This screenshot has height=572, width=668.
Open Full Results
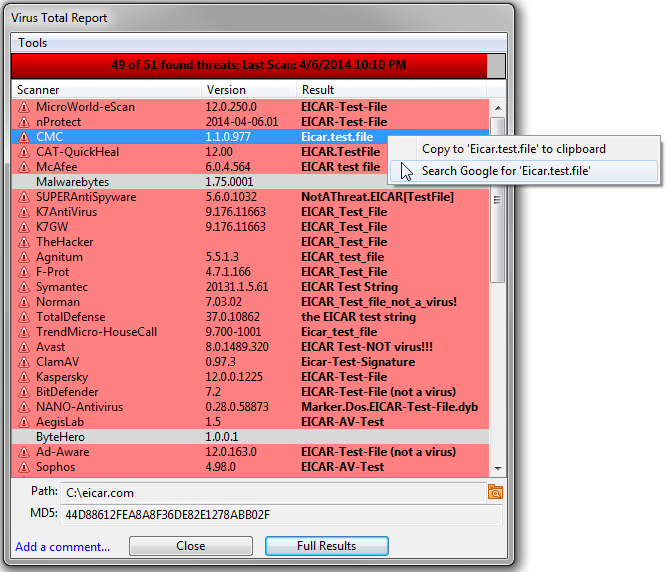326,546
